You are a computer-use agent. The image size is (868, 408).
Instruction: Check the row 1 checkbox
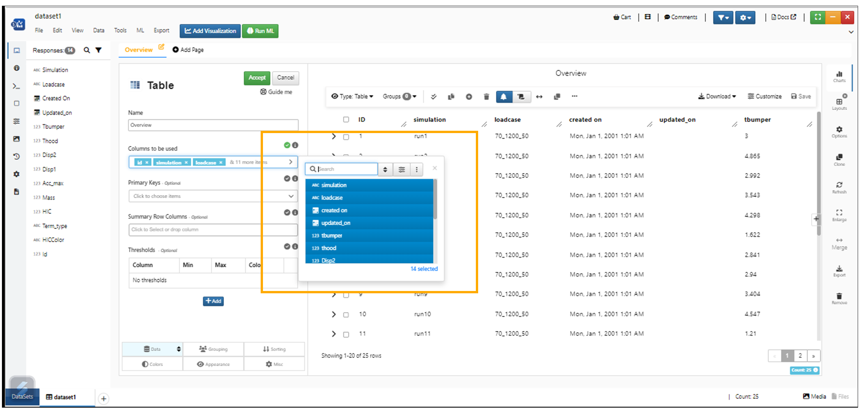click(346, 137)
